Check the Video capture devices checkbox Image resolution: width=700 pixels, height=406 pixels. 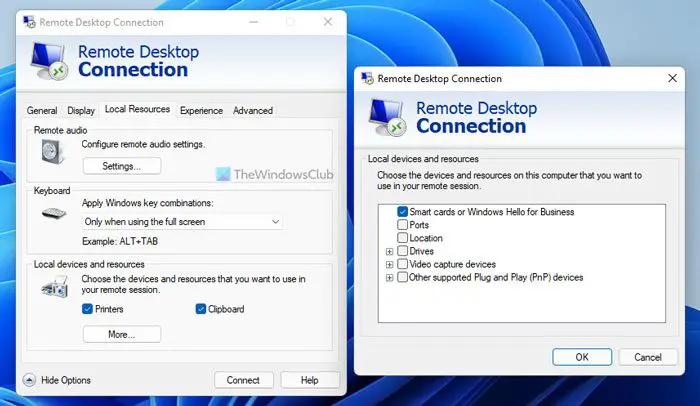pos(402,264)
